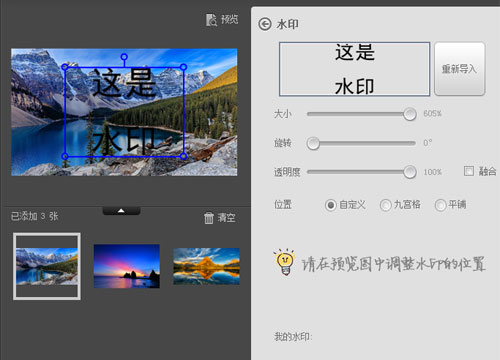The width and height of the screenshot is (500, 360).
Task: Click the bottom-right corner handle of the watermark box
Action: (183, 156)
